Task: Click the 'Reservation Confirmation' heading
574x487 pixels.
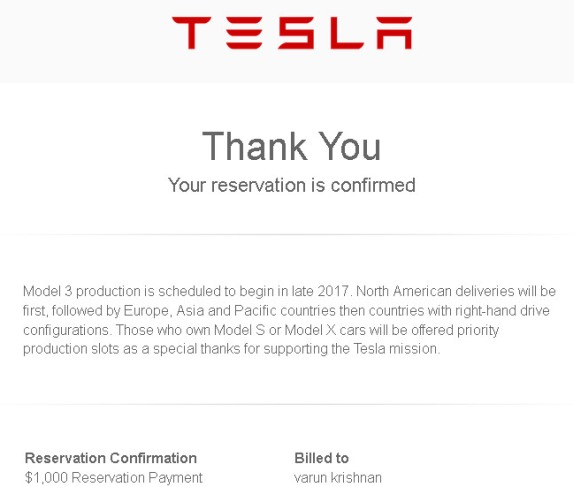Action: [111, 458]
